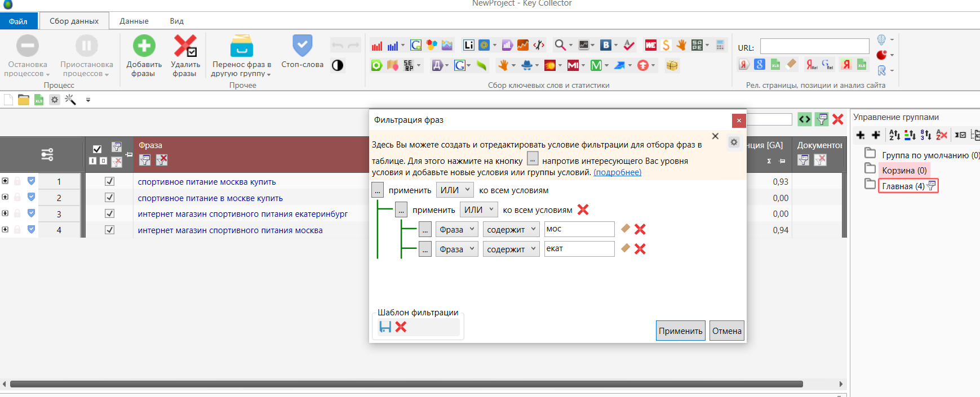Toggle the checkbox for row 3 phrase
The width and height of the screenshot is (980, 397).
109,214
